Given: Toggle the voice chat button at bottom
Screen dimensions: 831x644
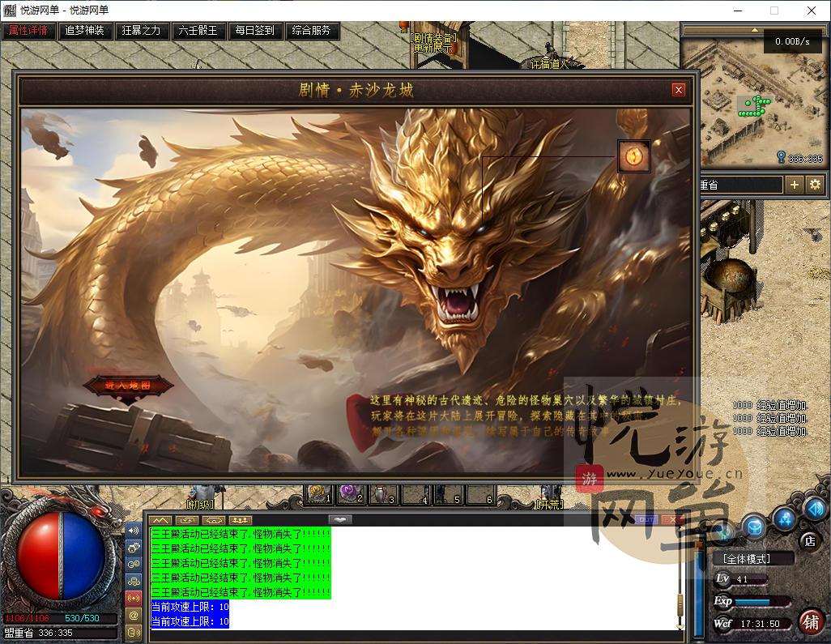Looking at the screenshot, I should click(134, 633).
